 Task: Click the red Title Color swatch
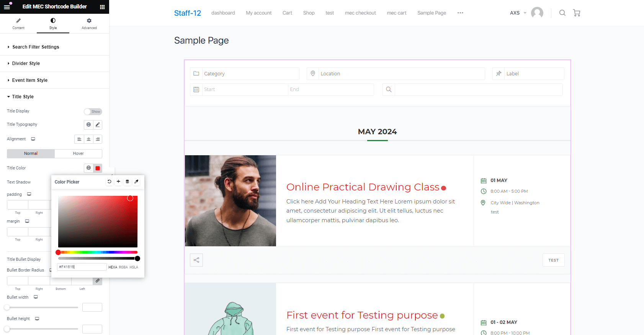pos(98,168)
